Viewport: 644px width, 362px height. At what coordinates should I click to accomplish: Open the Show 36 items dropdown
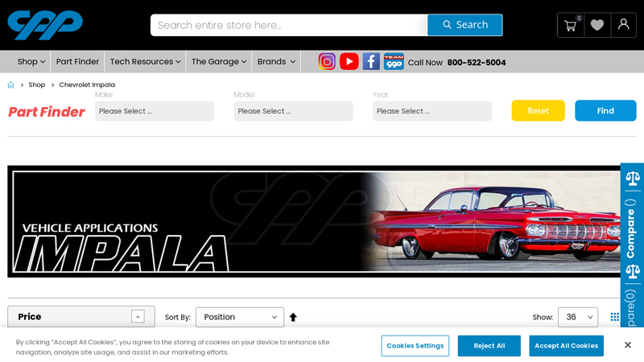[578, 317]
